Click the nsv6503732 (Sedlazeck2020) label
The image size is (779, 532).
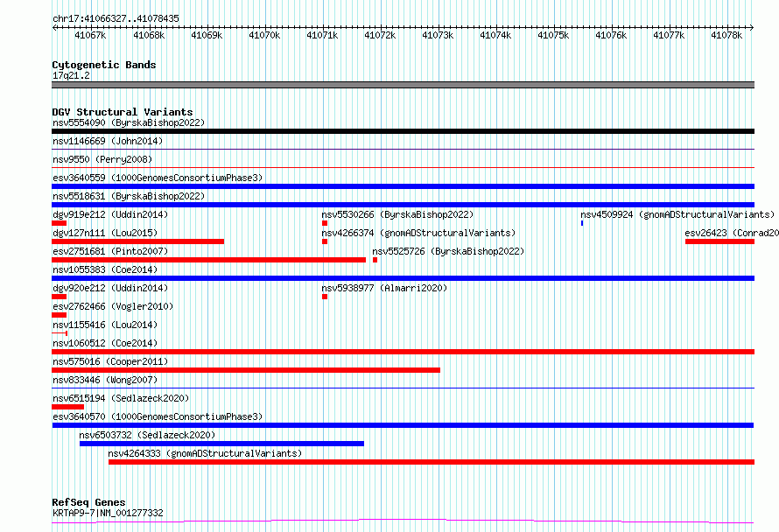pos(147,435)
